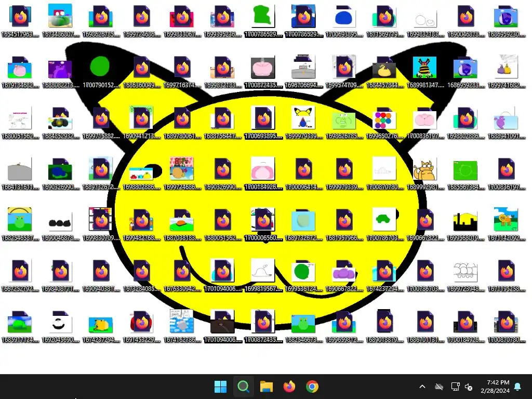Select desktop file 1687038183
This screenshot has width=532, height=399.
click(x=182, y=224)
